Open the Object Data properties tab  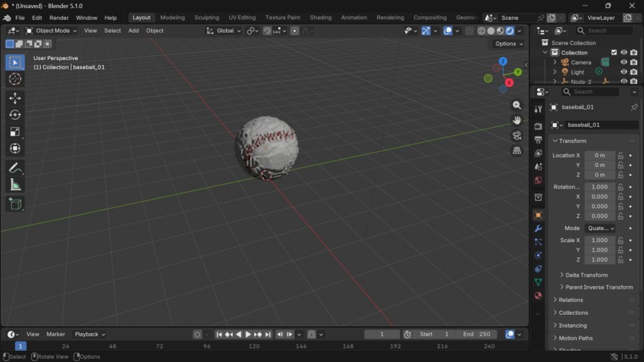tap(538, 282)
